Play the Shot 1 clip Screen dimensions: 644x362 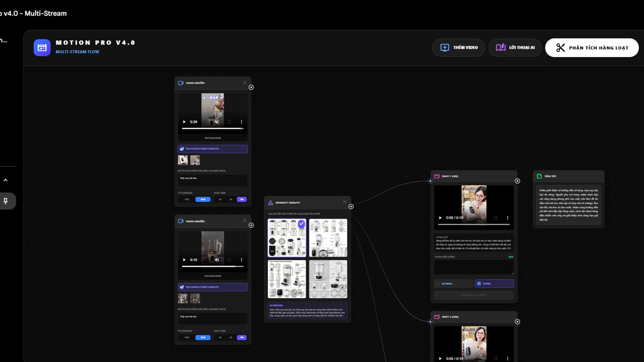[440, 218]
